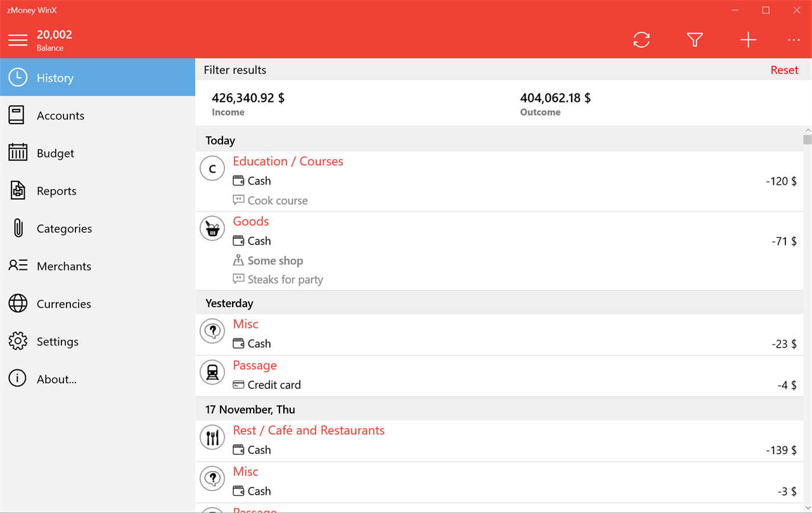The height and width of the screenshot is (513, 812).
Task: Open Rest / Café and Restaurants transaction
Action: (x=309, y=430)
